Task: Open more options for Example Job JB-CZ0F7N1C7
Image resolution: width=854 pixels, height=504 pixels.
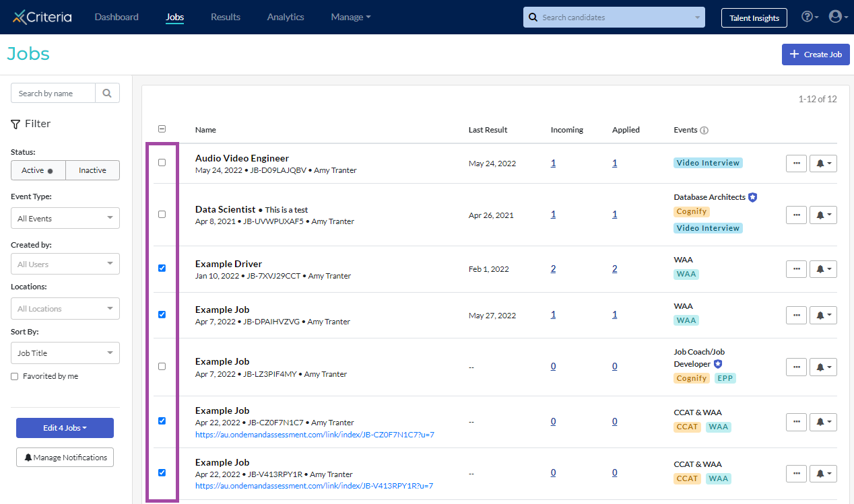Action: [x=796, y=422]
